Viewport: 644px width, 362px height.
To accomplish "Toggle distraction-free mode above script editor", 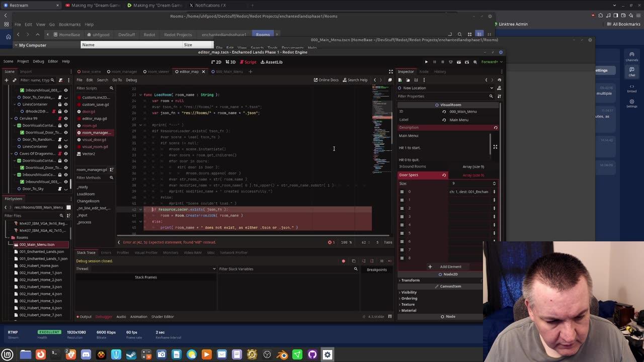I will point(391,71).
